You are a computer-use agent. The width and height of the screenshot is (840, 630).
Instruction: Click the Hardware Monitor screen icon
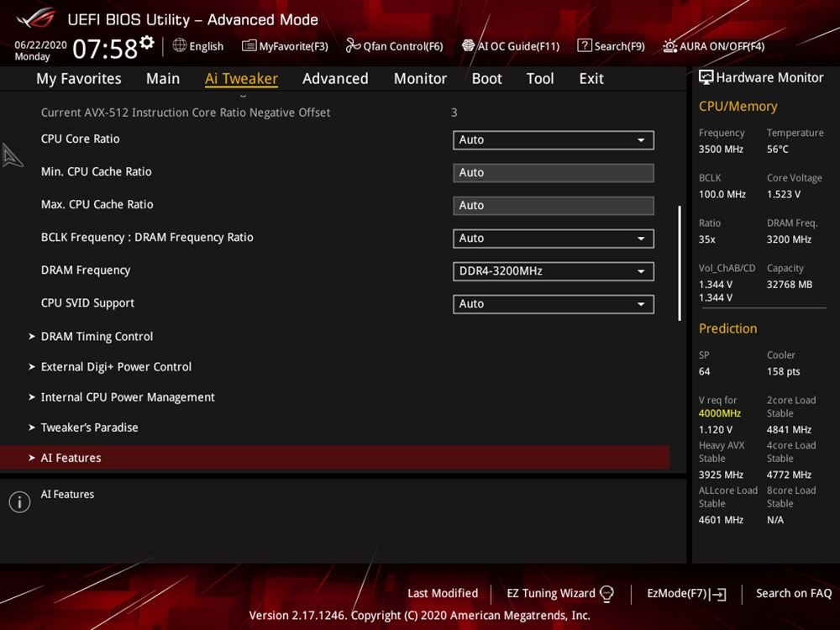(x=706, y=77)
